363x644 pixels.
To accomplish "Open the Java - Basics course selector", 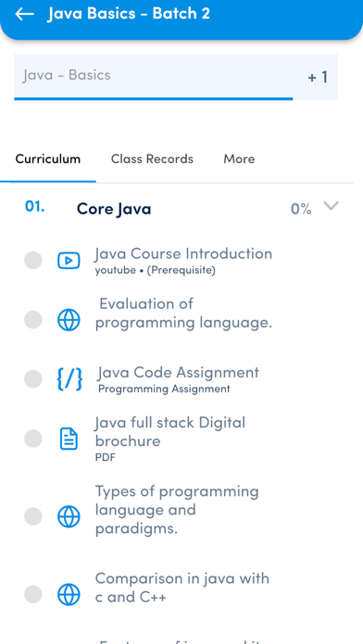I will point(154,77).
